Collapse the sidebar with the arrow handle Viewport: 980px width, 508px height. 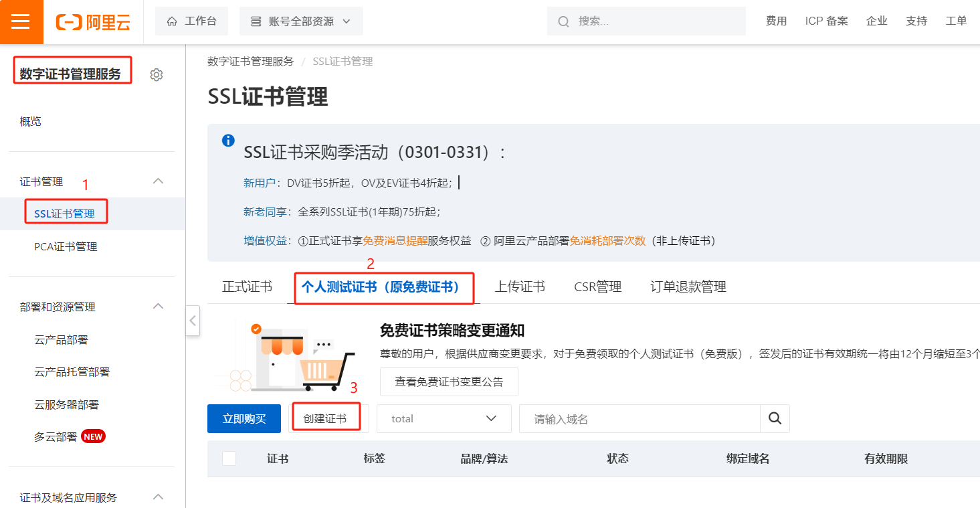[193, 321]
